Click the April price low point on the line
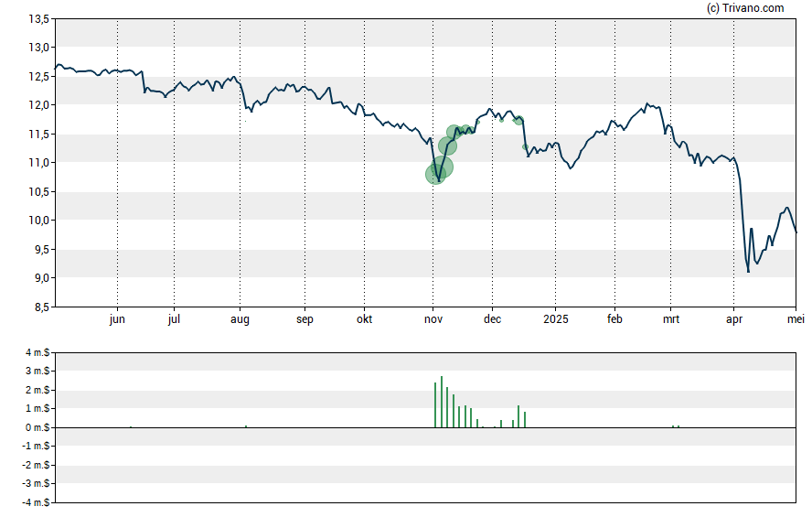The width and height of the screenshot is (812, 517). pyautogui.click(x=748, y=272)
